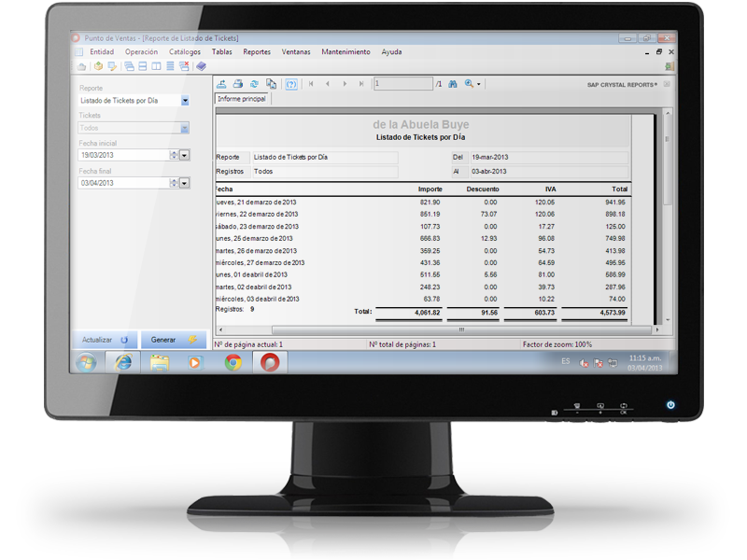
Task: Toggle the parameter panel icon
Action: tap(291, 84)
